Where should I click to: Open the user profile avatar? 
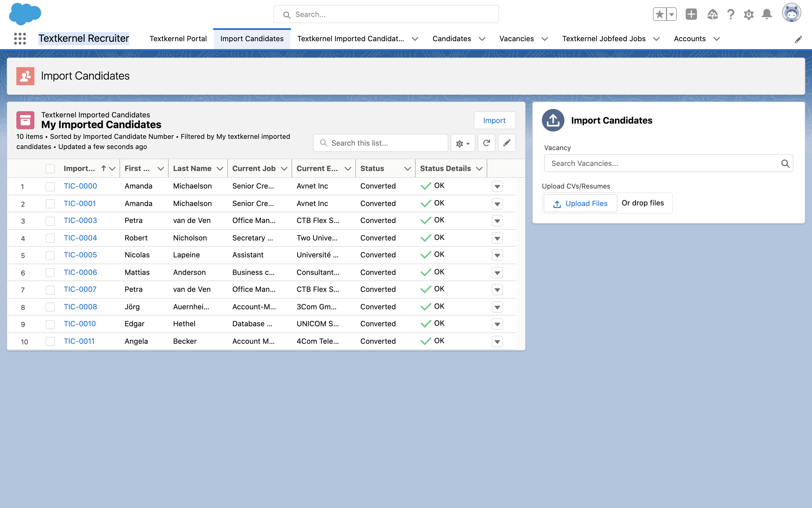pos(791,13)
